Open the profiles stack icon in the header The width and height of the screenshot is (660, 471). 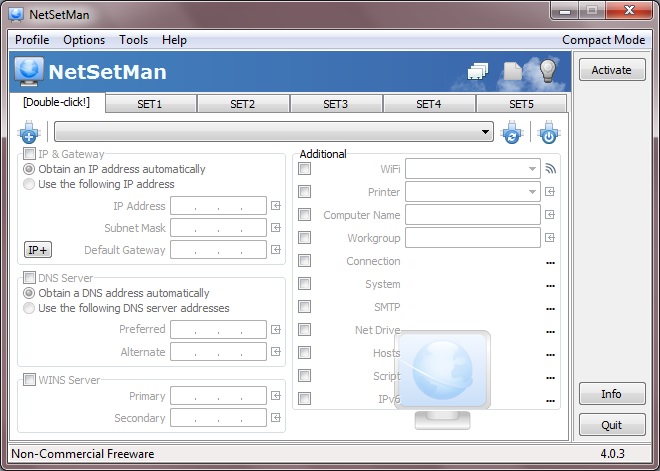point(477,71)
